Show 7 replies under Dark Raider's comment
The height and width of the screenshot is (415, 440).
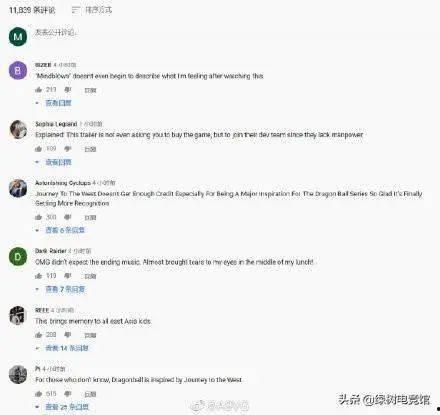pyautogui.click(x=65, y=289)
